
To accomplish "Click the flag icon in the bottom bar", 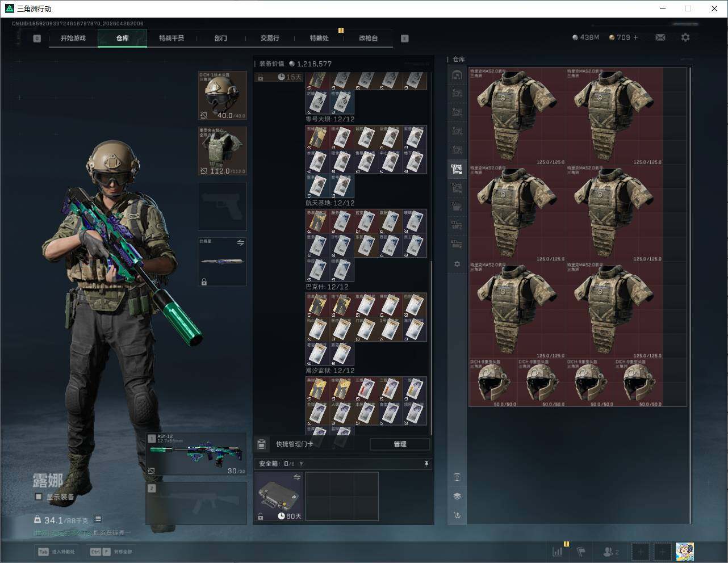I will tap(581, 552).
